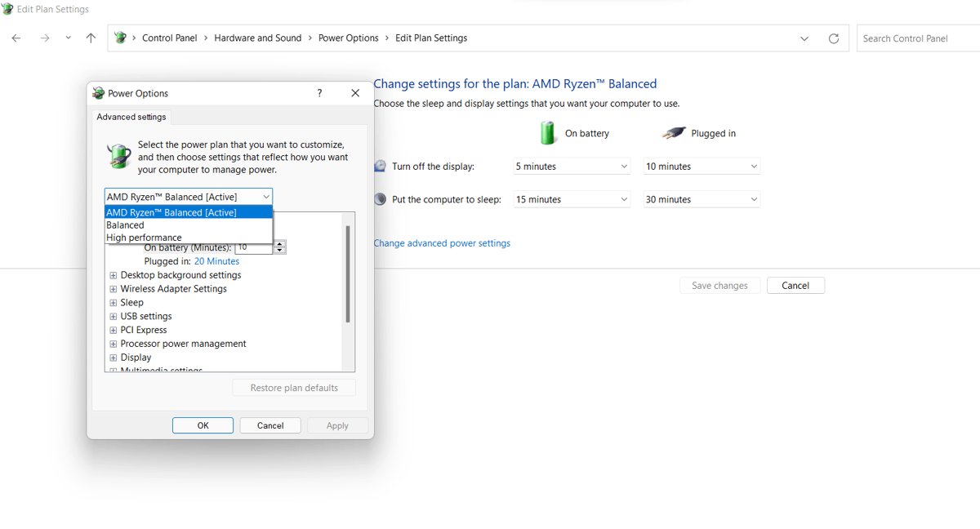The height and width of the screenshot is (529, 980).
Task: Open plugged in Turn off display dropdown
Action: (x=702, y=167)
